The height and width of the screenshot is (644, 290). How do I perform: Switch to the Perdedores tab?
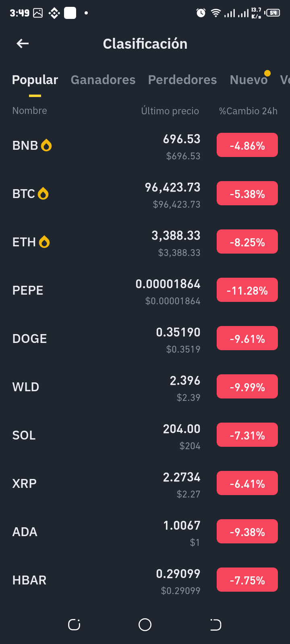pos(182,80)
